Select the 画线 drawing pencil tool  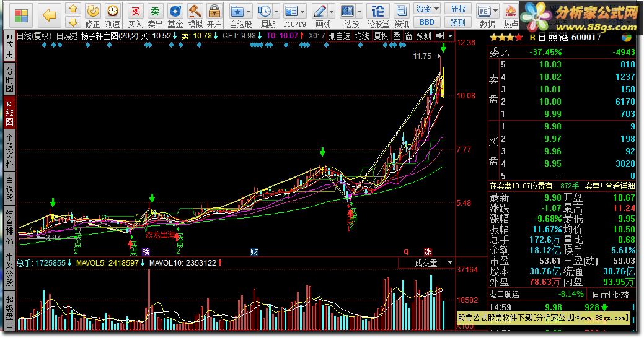pyautogui.click(x=320, y=12)
